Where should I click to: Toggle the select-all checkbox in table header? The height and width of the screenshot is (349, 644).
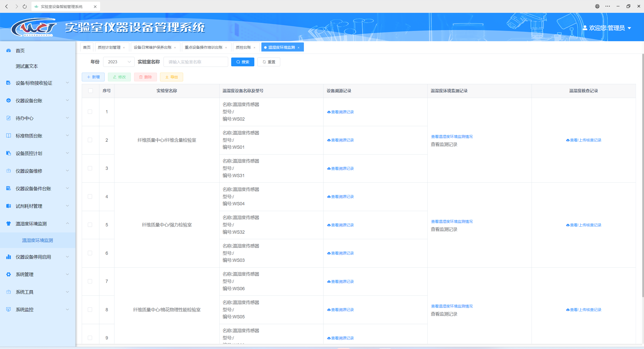[x=91, y=91]
